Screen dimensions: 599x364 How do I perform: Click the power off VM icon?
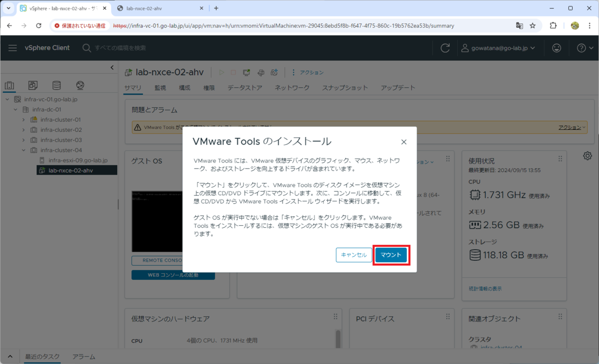(234, 73)
